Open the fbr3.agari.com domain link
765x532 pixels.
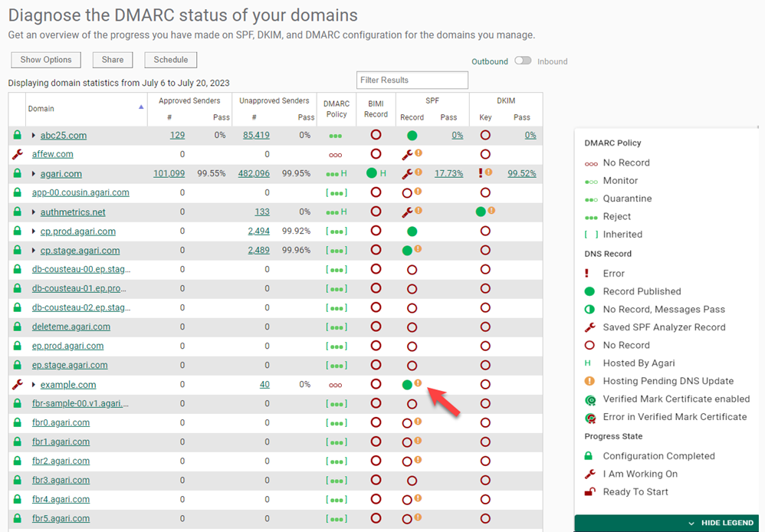[61, 480]
